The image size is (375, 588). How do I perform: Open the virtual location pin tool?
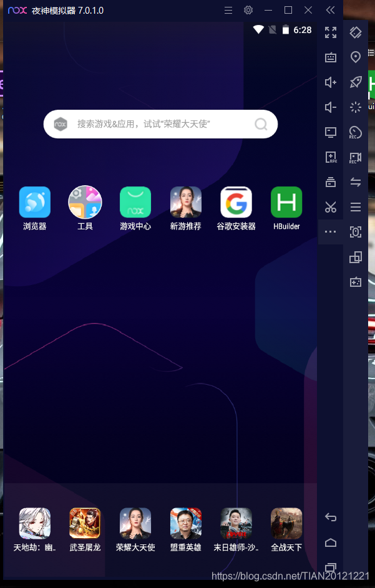point(356,57)
